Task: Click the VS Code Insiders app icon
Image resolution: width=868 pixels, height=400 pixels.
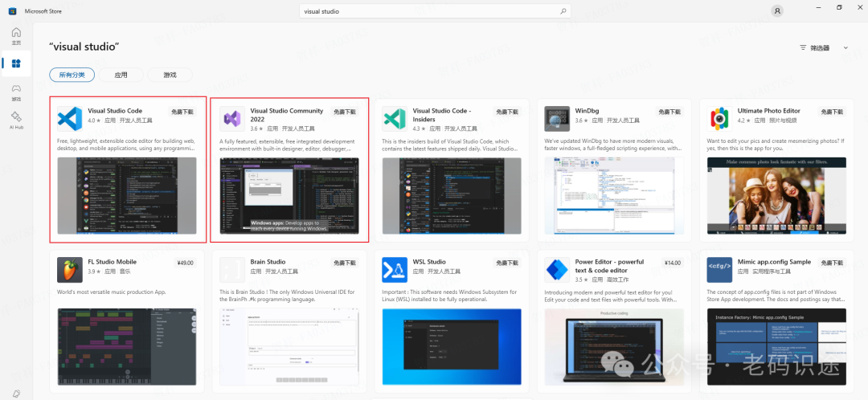Action: [x=395, y=119]
